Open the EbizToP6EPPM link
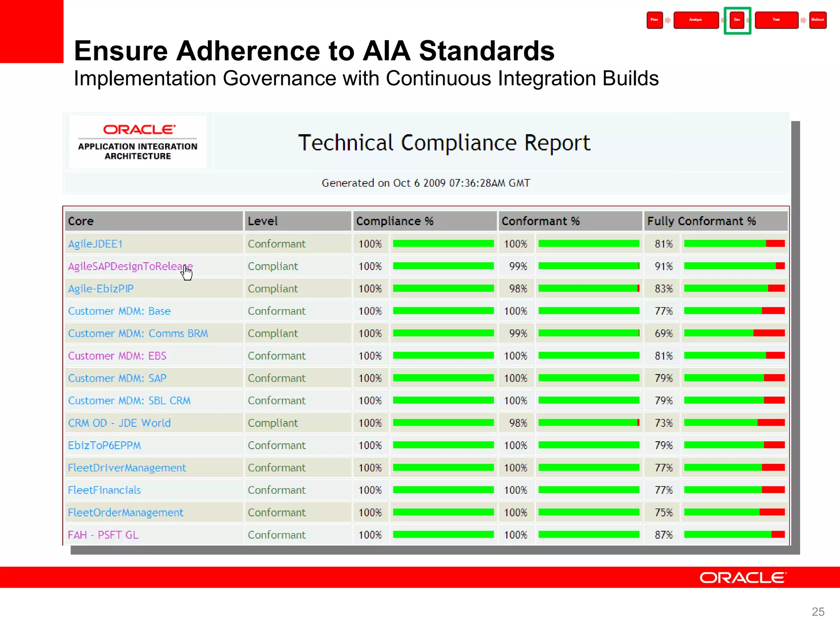 [104, 445]
